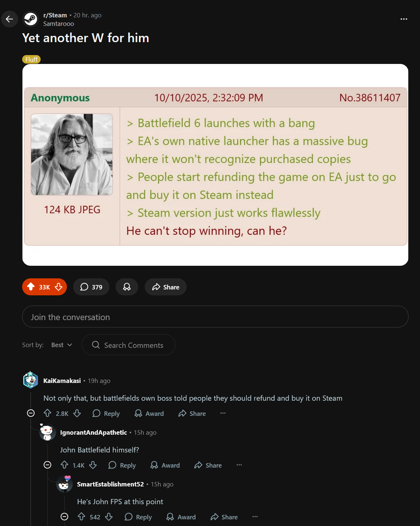
Task: Open the r/Steam subreddit link
Action: [55, 15]
